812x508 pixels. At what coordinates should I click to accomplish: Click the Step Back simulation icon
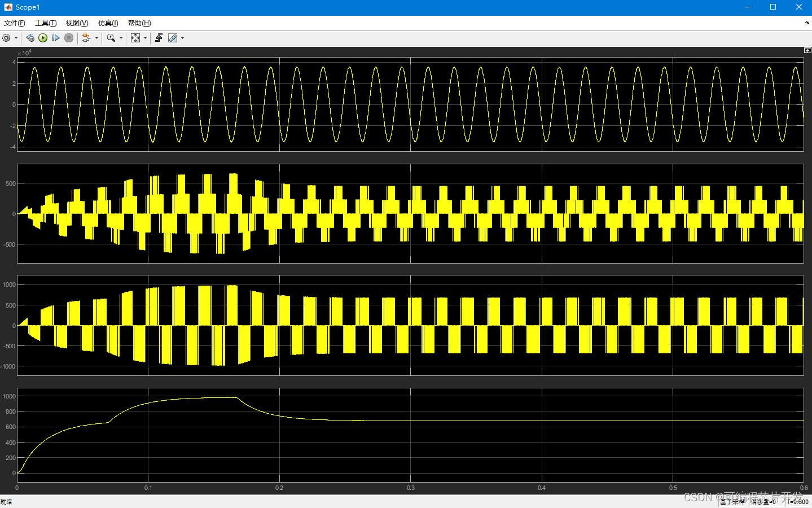coord(30,38)
